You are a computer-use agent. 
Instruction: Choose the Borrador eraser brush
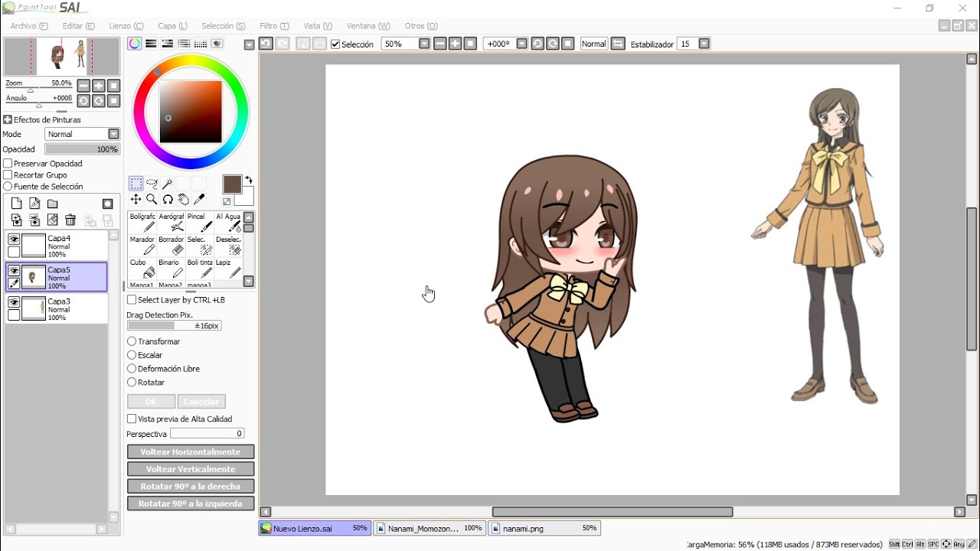171,245
